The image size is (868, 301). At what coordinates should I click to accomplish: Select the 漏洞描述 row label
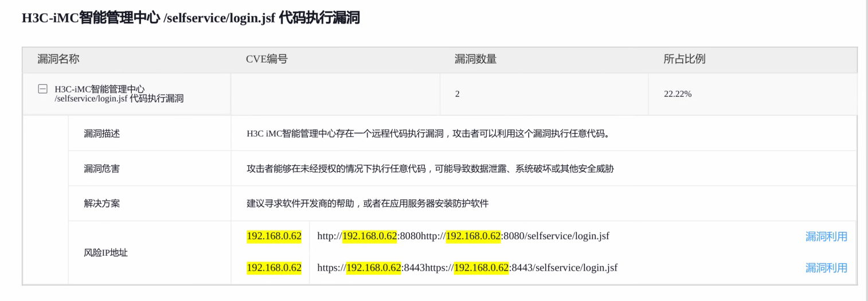(102, 134)
